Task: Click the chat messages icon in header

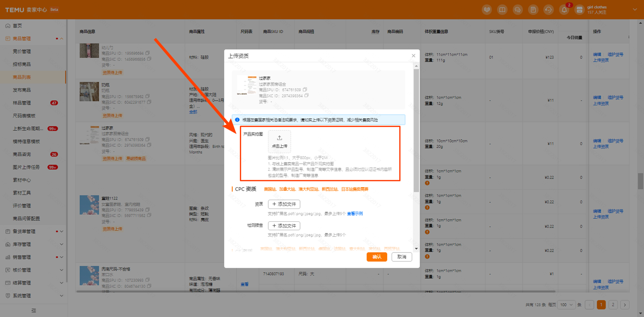Action: [518, 10]
